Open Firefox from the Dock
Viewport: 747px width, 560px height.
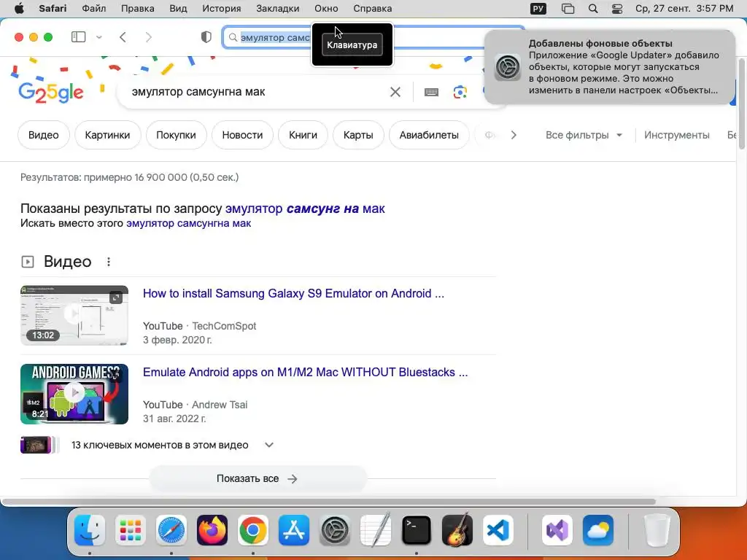pos(212,530)
